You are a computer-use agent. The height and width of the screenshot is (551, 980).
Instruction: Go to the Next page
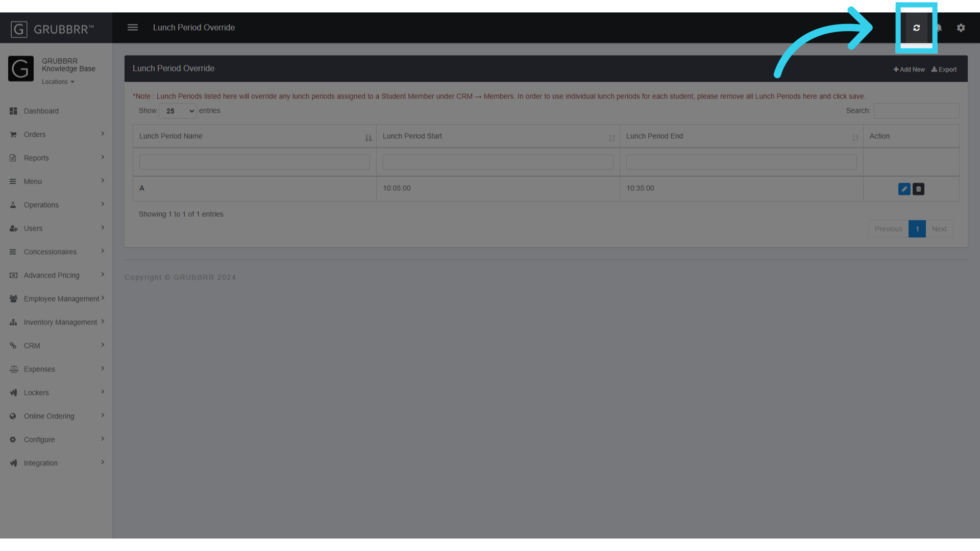(939, 229)
